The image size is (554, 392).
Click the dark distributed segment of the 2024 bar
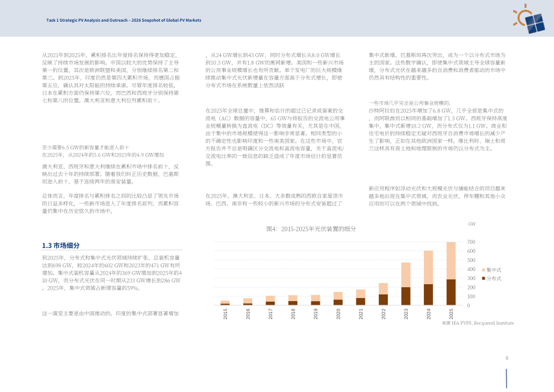coord(429,294)
